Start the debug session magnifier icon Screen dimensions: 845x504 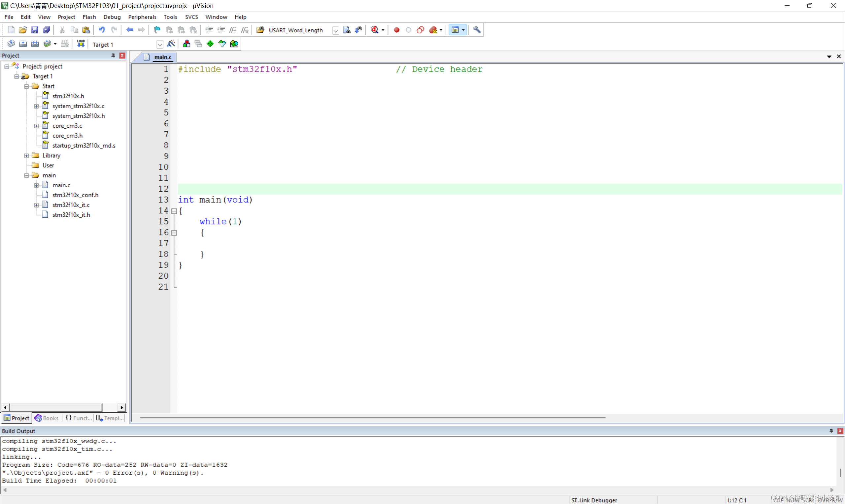click(x=374, y=30)
